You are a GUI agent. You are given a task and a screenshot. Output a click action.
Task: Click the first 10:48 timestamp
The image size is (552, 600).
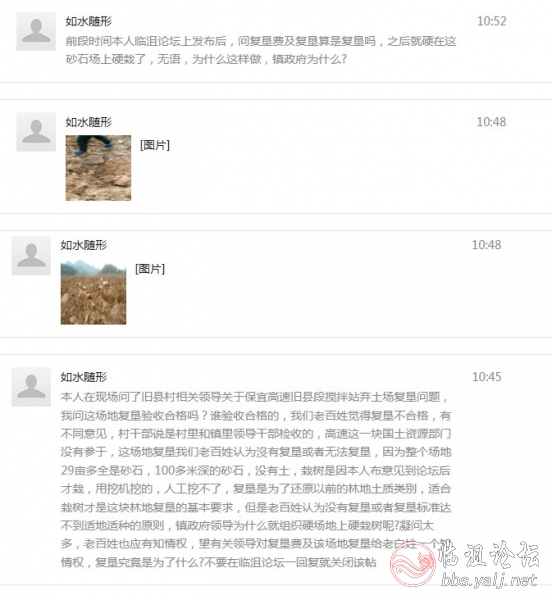click(x=491, y=122)
